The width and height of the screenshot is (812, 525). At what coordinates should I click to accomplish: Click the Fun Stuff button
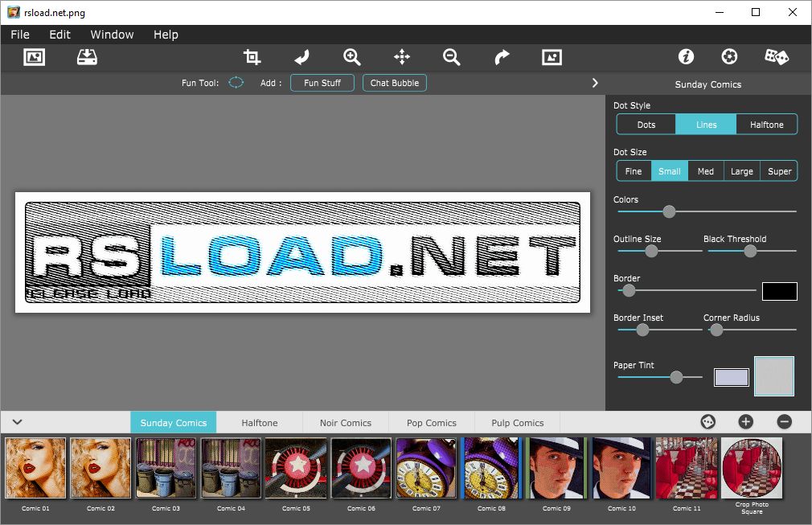(x=322, y=83)
